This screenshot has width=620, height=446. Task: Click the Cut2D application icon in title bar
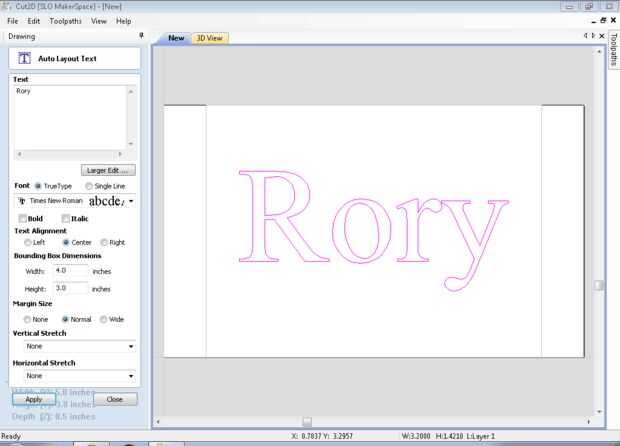tap(8, 6)
